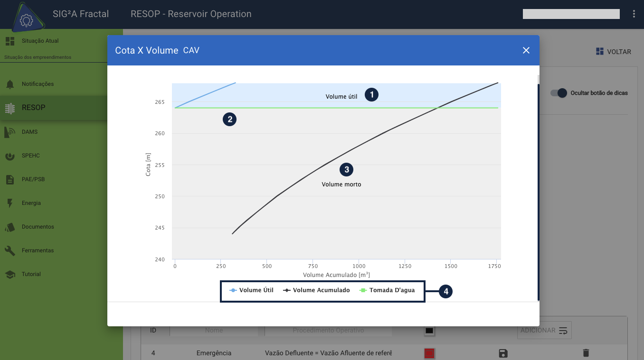Open the Tutorial graduation cap icon
Viewport: 644px width, 360px height.
coord(10,274)
